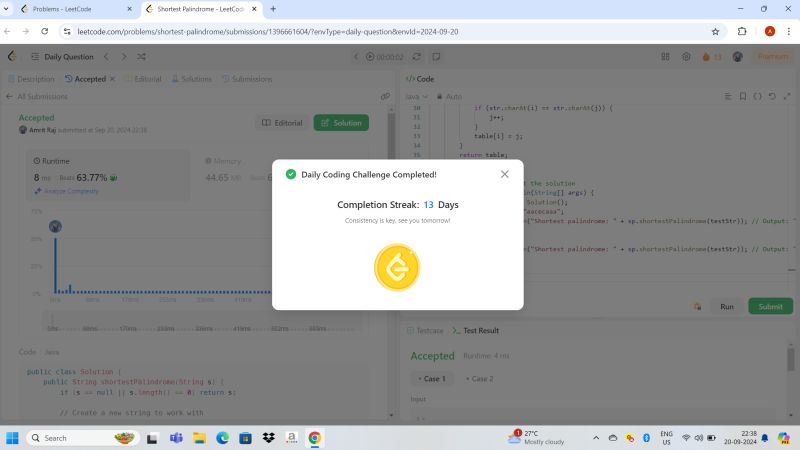Image resolution: width=800 pixels, height=450 pixels.
Task: Reset code to default undo icon
Action: pyautogui.click(x=772, y=96)
